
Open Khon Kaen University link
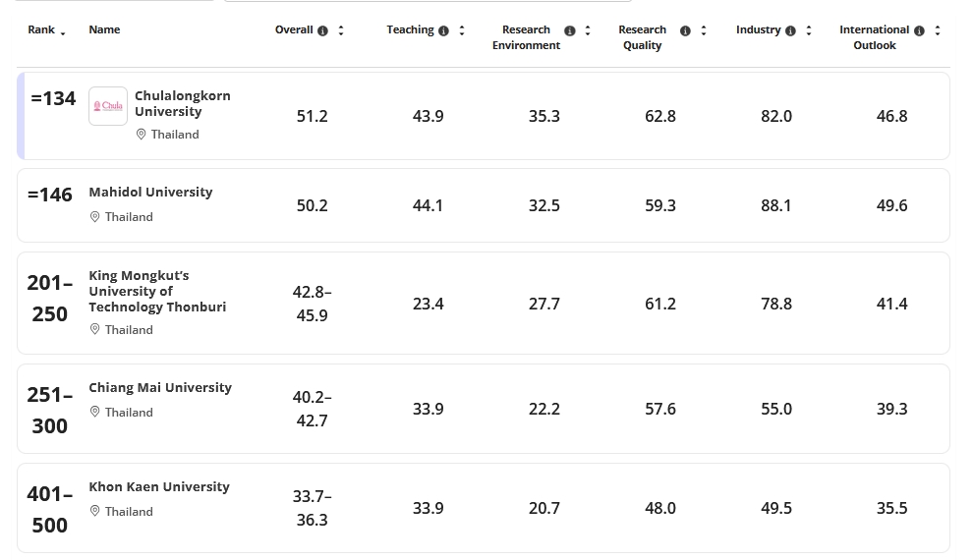(159, 486)
